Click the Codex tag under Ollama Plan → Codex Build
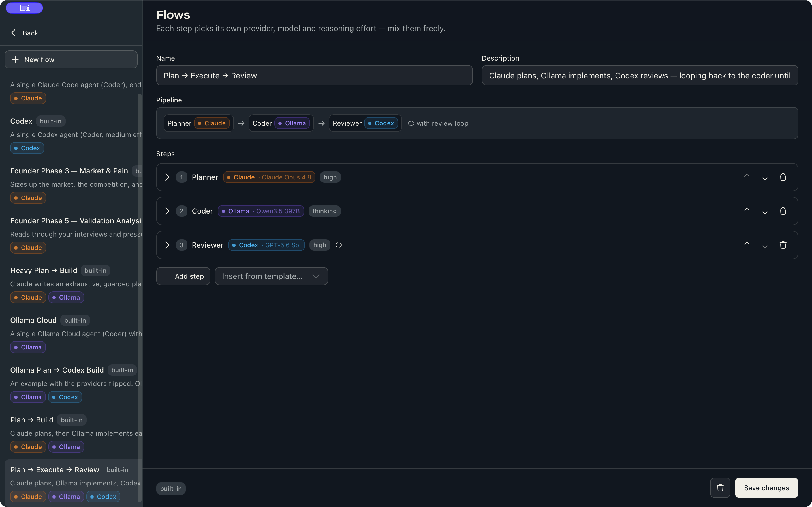Image resolution: width=812 pixels, height=507 pixels. coord(65,397)
